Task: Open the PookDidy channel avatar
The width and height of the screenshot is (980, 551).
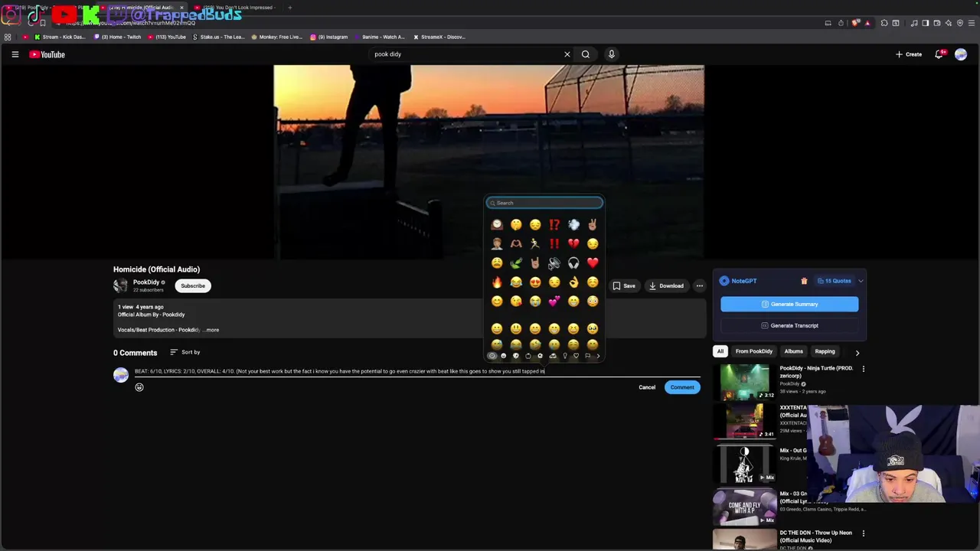Action: point(120,285)
